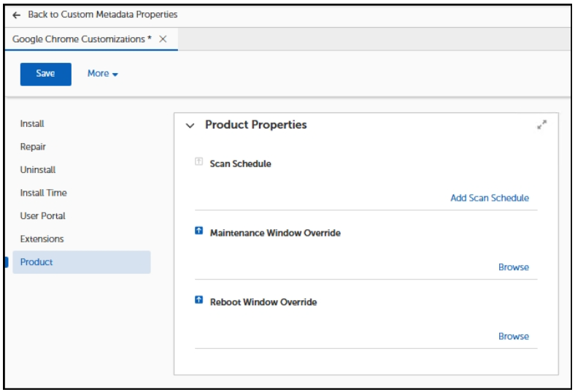The image size is (575, 392).
Task: Maximize the Product Properties panel with the expand icon
Action: tap(541, 125)
